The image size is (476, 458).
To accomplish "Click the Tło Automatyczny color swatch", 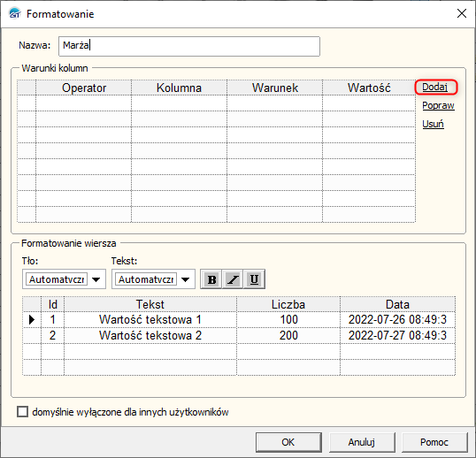I will pos(57,279).
